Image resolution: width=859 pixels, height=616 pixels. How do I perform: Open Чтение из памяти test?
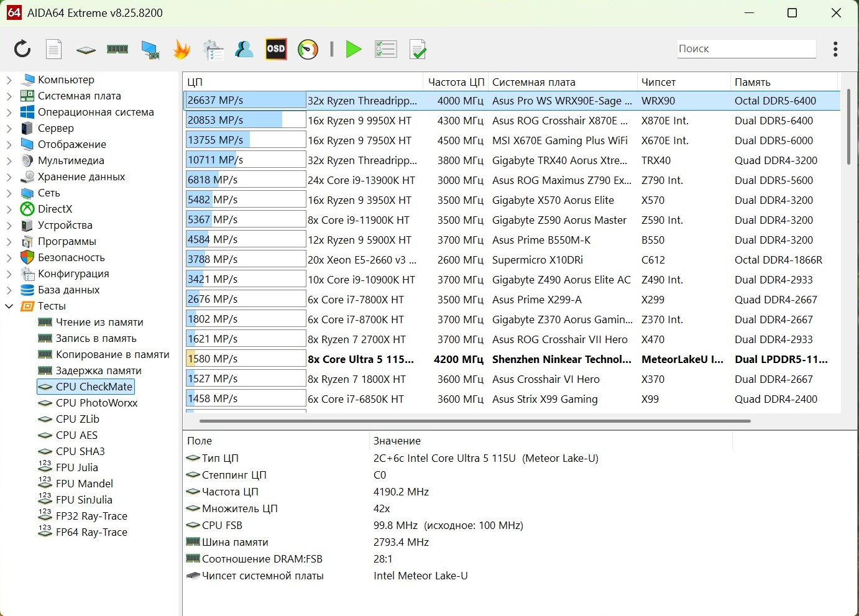99,322
